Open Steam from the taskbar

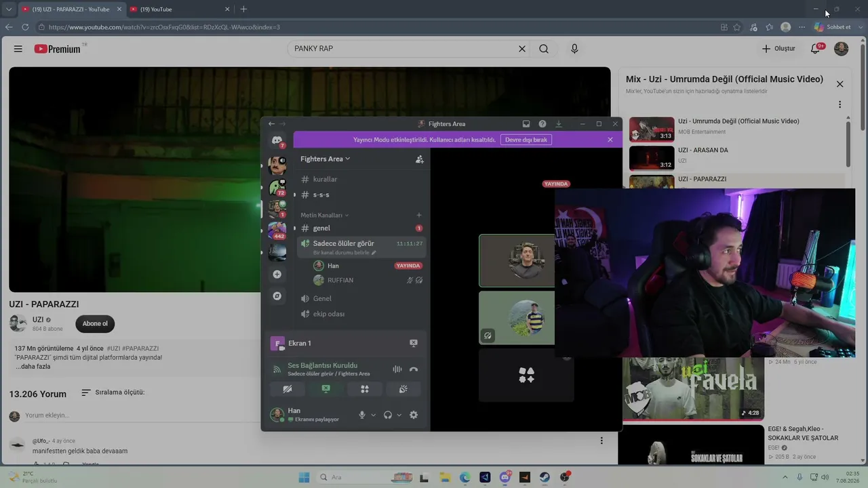pyautogui.click(x=545, y=477)
